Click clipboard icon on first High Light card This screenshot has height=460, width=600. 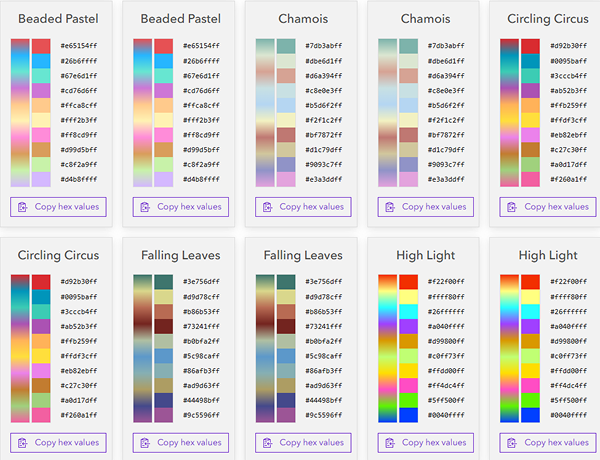[x=390, y=443]
